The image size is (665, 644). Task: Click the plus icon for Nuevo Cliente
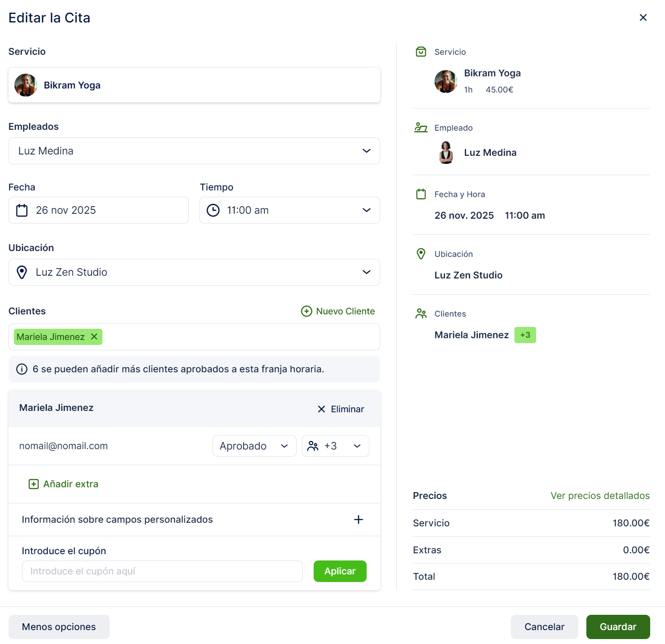pyautogui.click(x=306, y=311)
